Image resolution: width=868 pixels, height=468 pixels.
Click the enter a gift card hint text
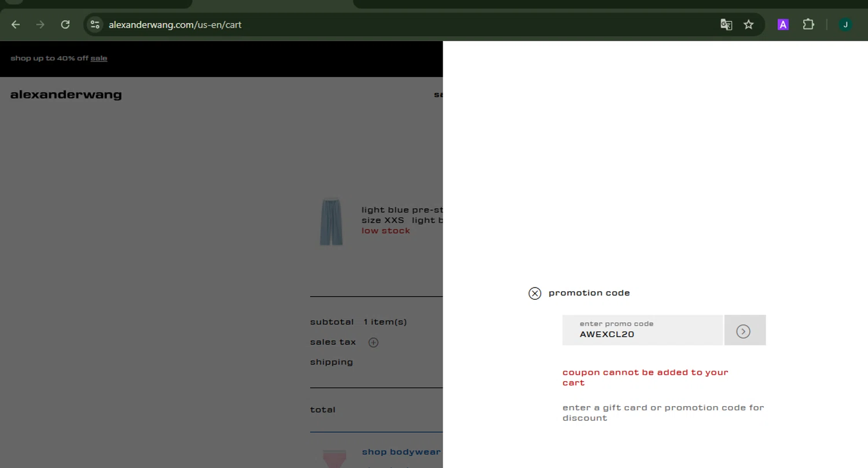click(663, 412)
